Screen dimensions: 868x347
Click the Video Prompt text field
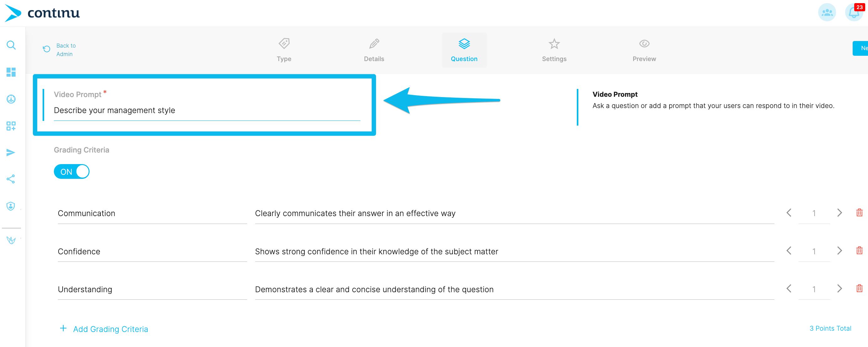pos(207,110)
